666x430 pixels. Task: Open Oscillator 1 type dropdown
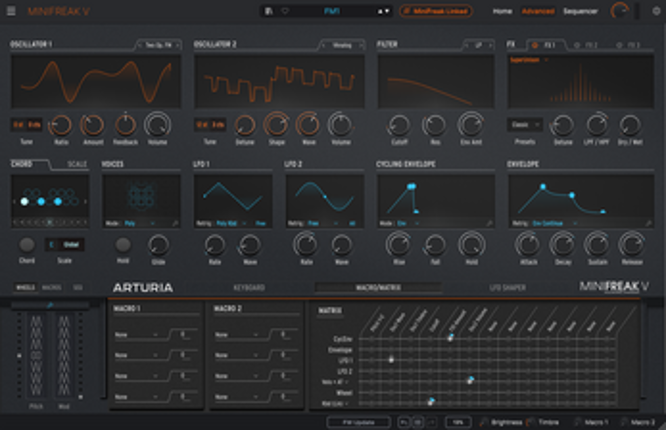click(x=160, y=46)
